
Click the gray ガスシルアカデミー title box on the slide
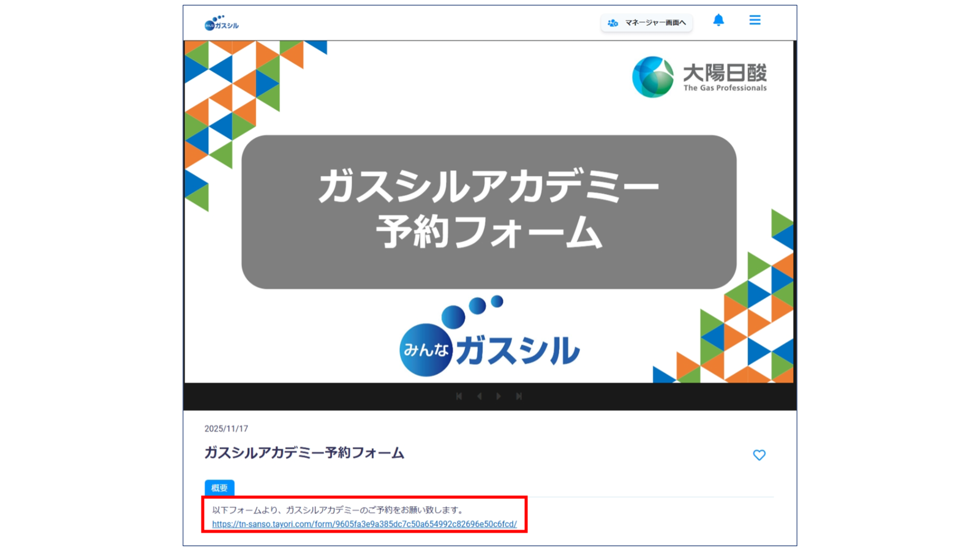(489, 211)
